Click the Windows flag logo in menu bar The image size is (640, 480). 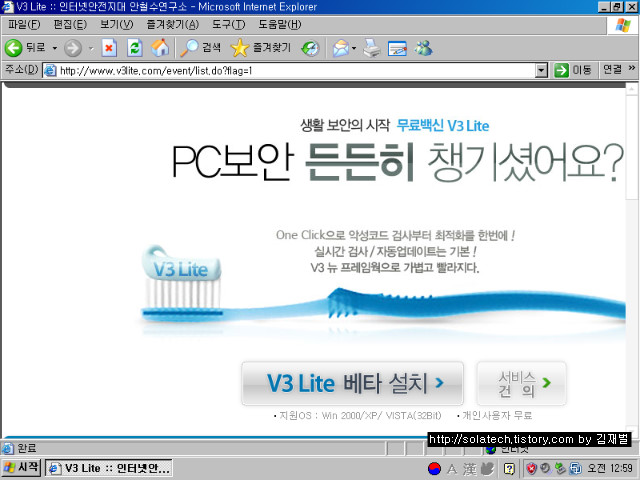click(623, 25)
